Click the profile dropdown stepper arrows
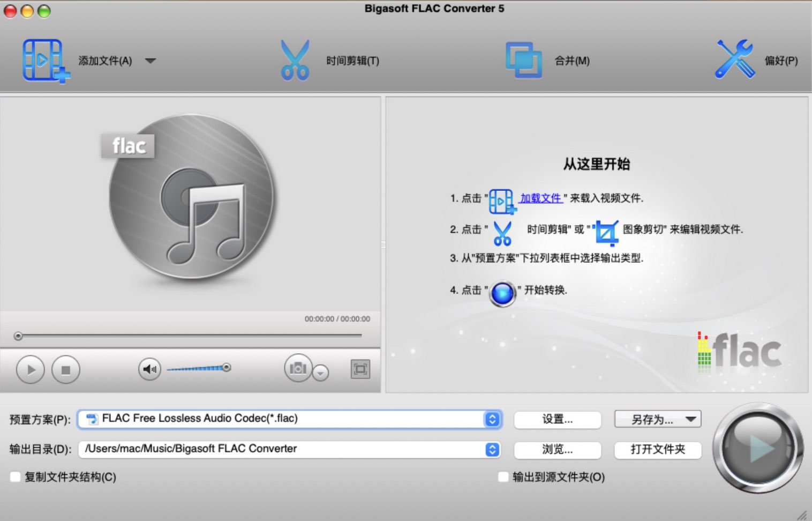This screenshot has height=521, width=812. pyautogui.click(x=492, y=419)
